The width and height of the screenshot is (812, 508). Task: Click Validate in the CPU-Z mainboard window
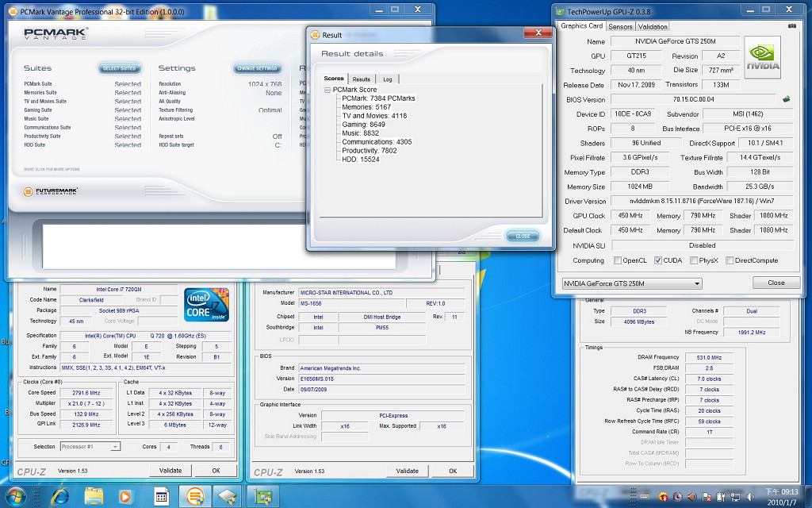[x=407, y=471]
